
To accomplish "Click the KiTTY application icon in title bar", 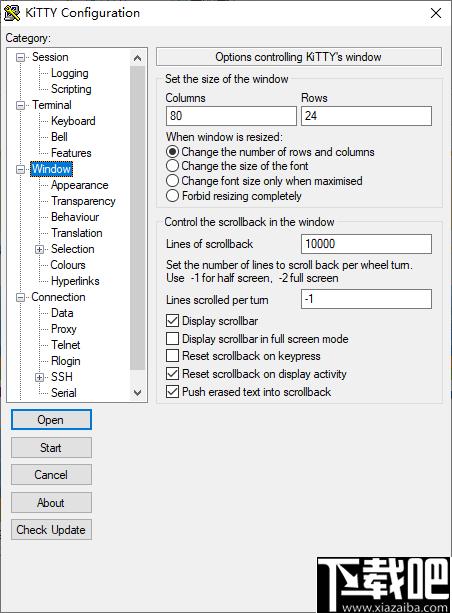I will click(12, 13).
